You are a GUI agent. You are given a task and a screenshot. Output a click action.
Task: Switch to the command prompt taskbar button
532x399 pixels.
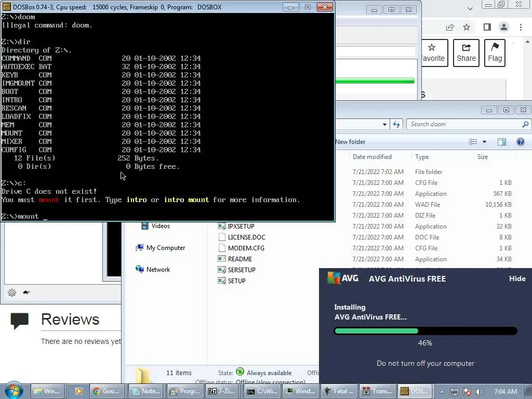click(262, 391)
